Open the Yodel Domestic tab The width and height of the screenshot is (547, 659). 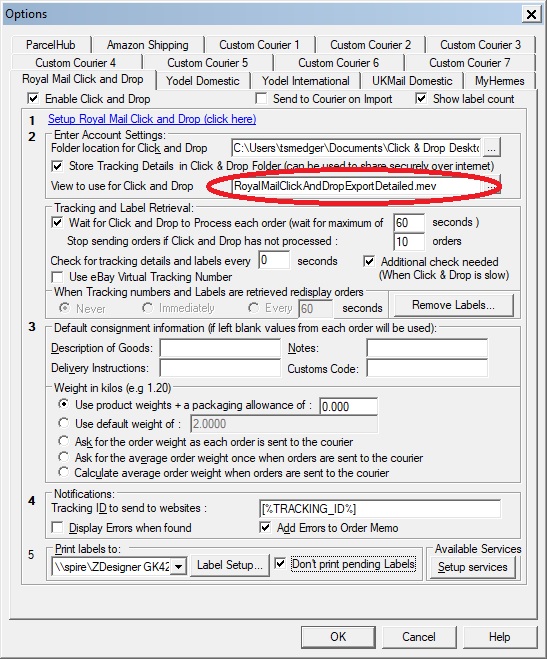[202, 81]
